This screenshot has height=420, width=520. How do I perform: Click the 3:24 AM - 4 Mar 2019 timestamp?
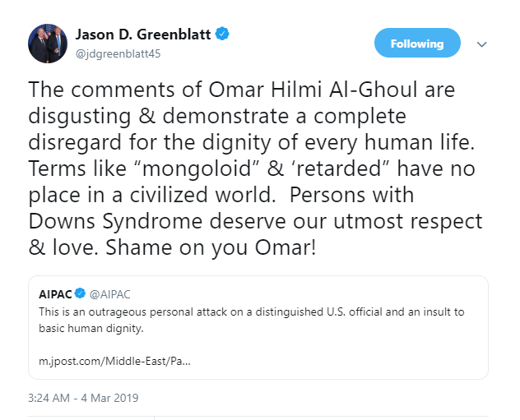pos(83,398)
